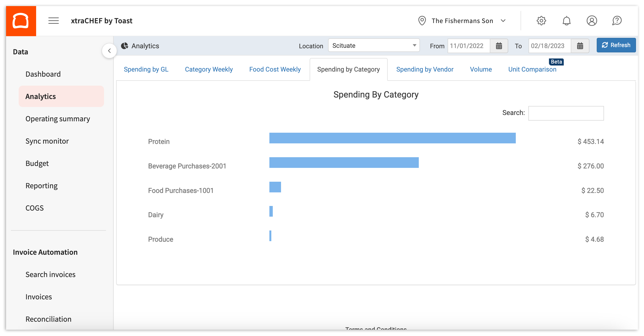
Task: Open the user account icon
Action: click(591, 21)
